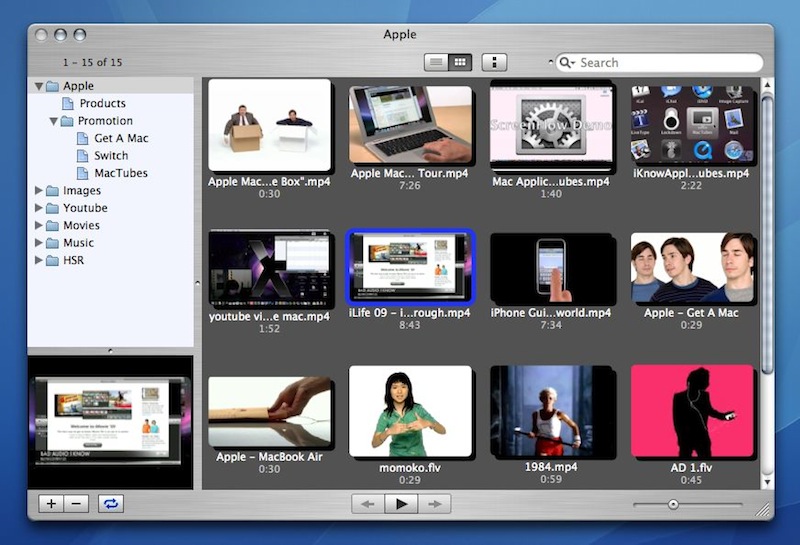Viewport: 800px width, 545px height.
Task: Expand the Youtube folder triangle
Action: click(39, 208)
